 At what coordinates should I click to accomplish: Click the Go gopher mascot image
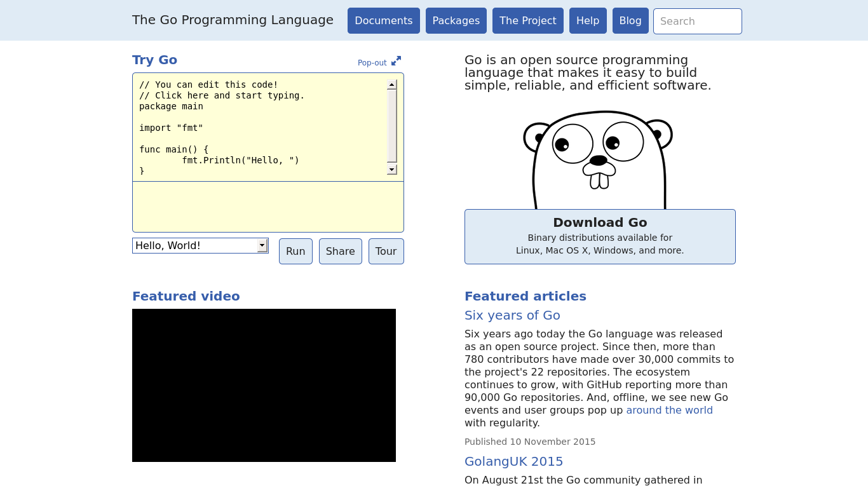pyautogui.click(x=598, y=160)
